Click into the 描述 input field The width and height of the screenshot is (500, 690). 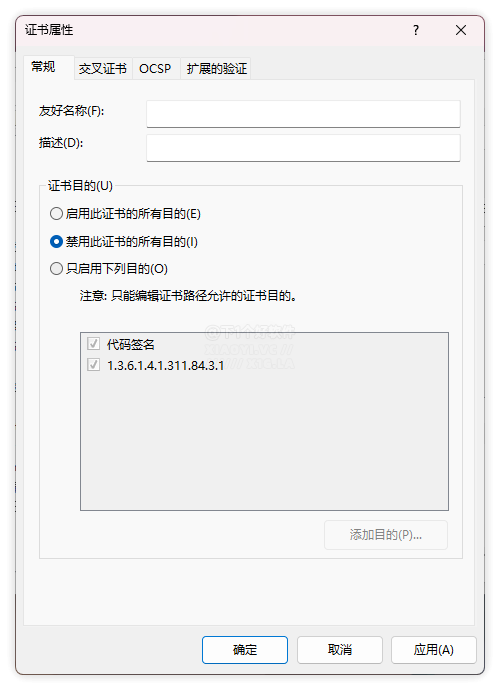pos(303,148)
